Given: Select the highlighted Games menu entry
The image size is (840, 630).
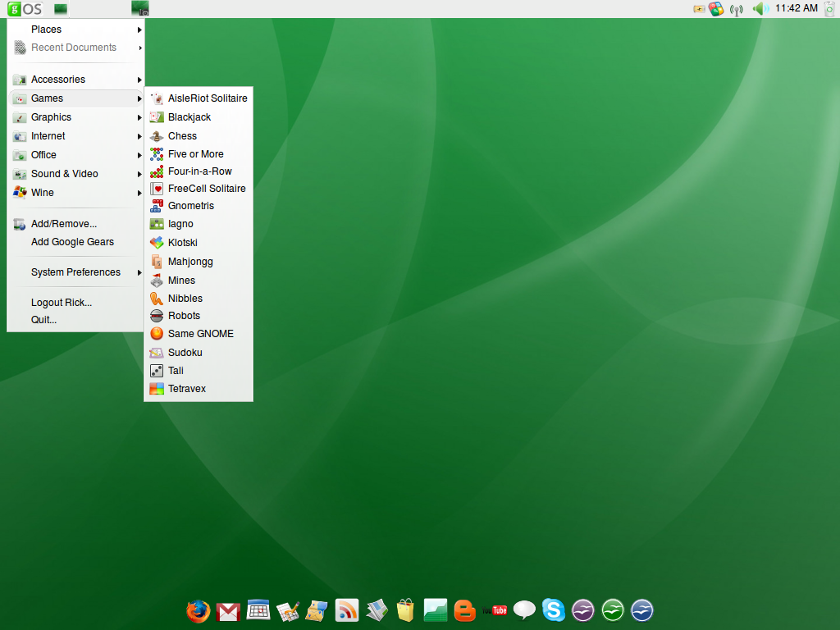Looking at the screenshot, I should tap(76, 98).
